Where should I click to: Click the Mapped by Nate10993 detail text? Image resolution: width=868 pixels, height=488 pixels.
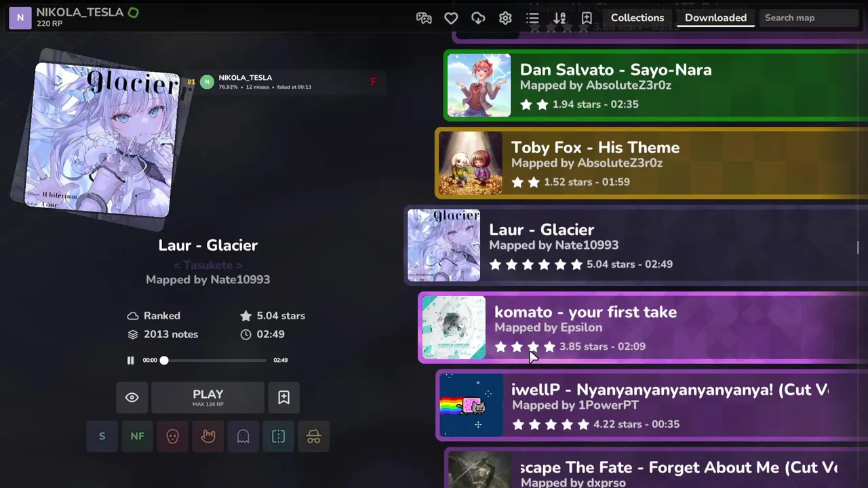[x=208, y=279]
